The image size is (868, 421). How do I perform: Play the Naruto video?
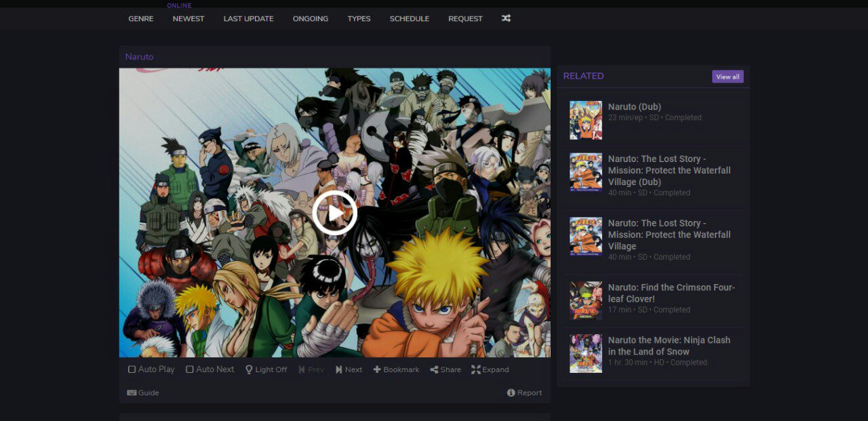[x=334, y=212]
